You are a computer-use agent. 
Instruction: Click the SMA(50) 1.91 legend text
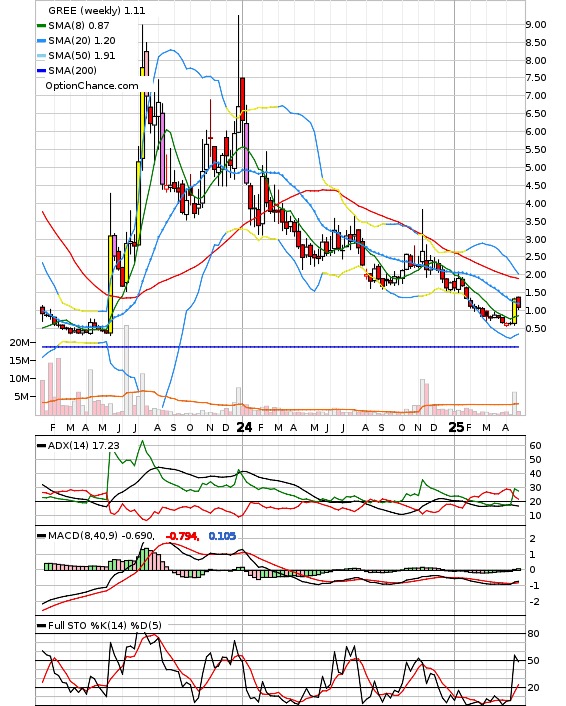[82, 56]
